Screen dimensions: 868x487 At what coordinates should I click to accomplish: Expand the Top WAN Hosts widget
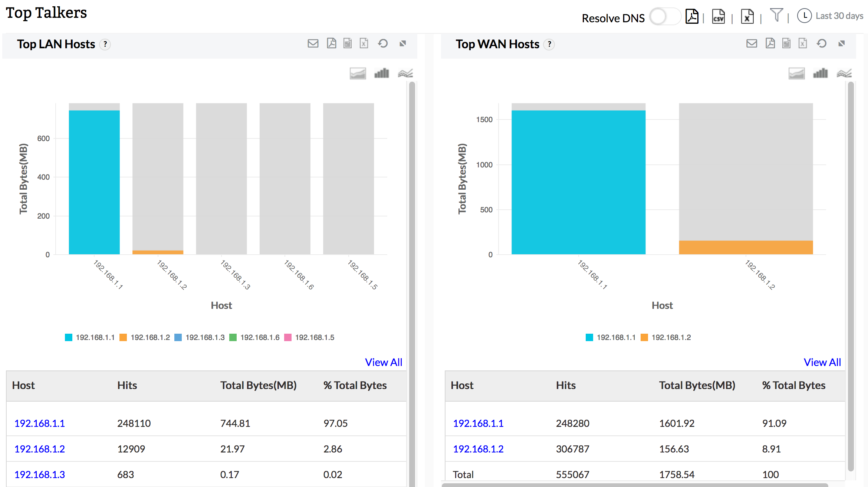click(x=842, y=43)
